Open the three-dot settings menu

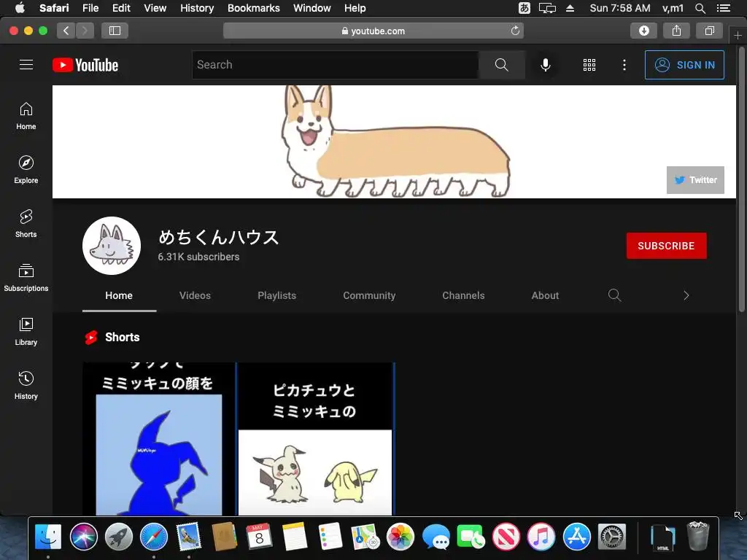(624, 65)
